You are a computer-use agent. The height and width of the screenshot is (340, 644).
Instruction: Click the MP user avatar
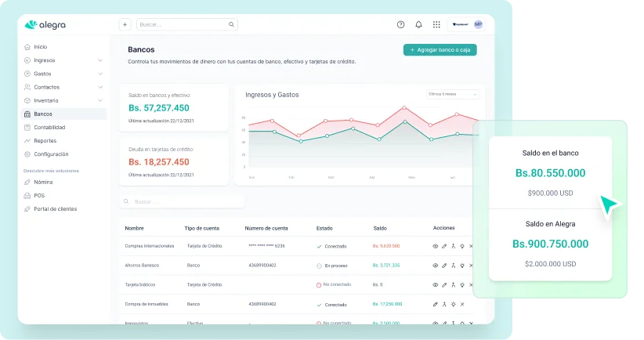(x=478, y=24)
